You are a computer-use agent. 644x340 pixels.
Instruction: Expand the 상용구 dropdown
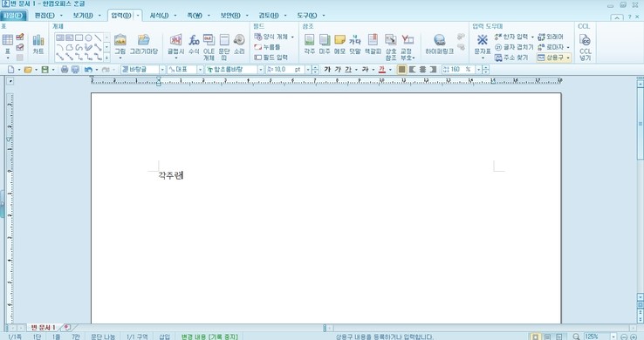pyautogui.click(x=568, y=58)
